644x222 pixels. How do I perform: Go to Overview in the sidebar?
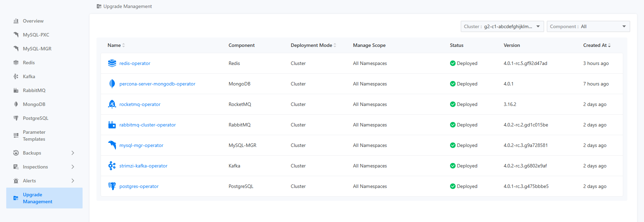click(x=33, y=21)
